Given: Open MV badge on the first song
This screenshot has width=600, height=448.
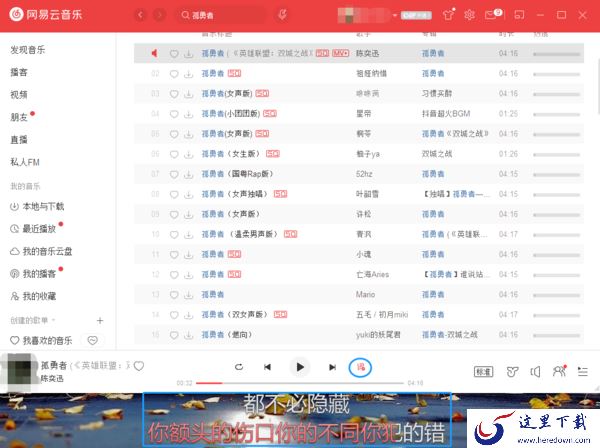Looking at the screenshot, I should click(340, 53).
